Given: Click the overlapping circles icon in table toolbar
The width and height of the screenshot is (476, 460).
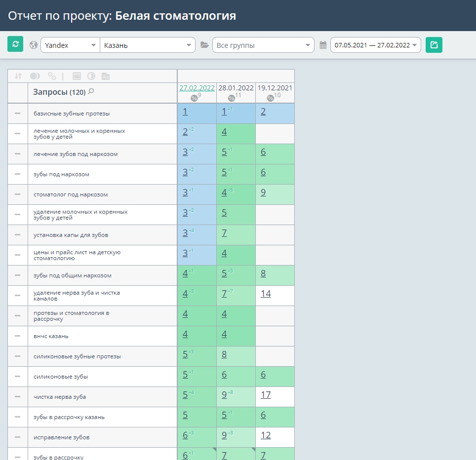Looking at the screenshot, I should 35,76.
